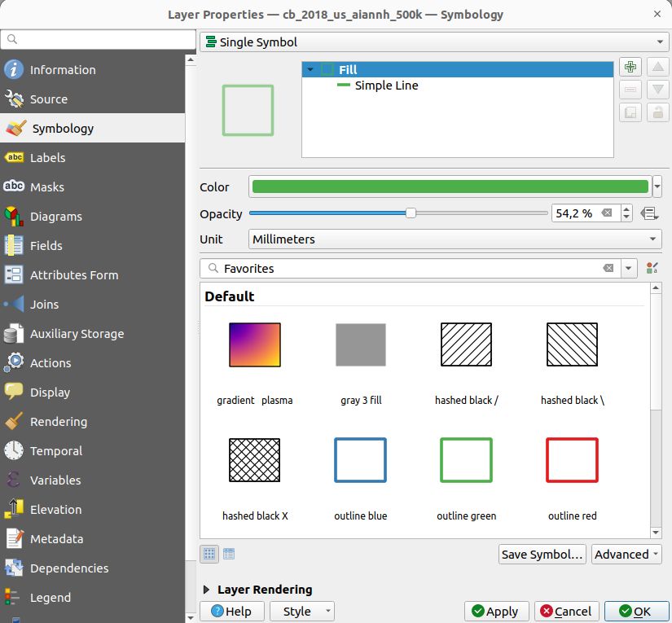The height and width of the screenshot is (623, 672).
Task: Click the Elevation icon
Action: [x=14, y=509]
